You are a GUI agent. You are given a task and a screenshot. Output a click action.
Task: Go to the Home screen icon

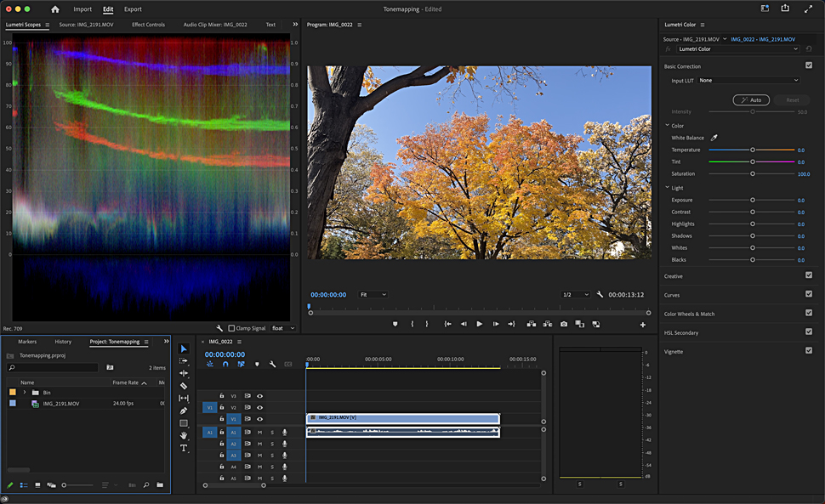[x=55, y=9]
